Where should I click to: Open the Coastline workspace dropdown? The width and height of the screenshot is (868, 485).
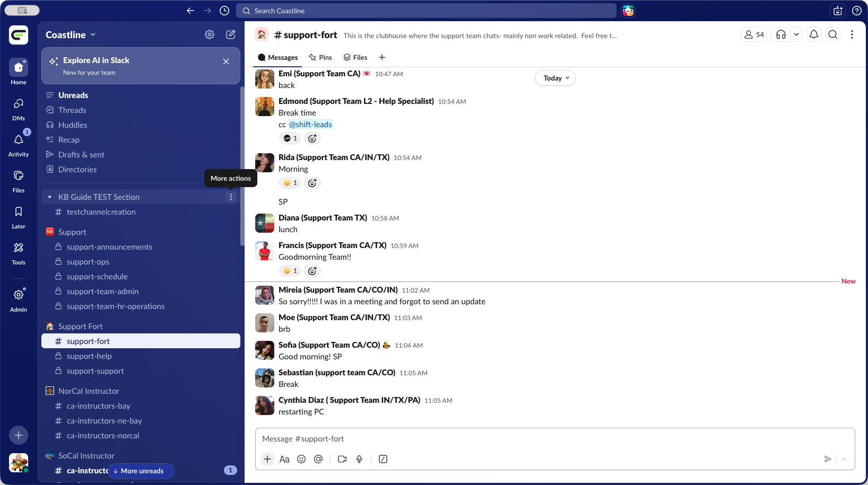71,34
